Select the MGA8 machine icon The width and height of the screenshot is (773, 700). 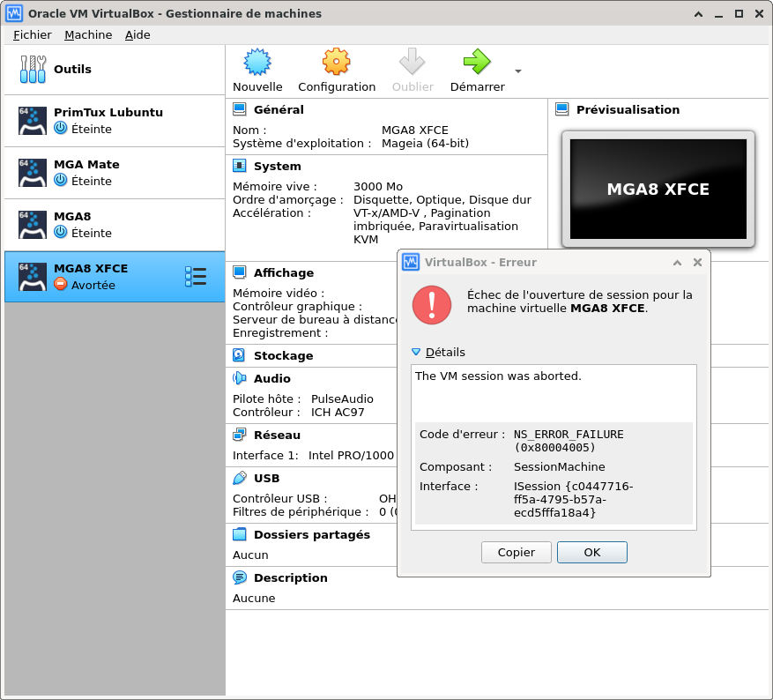[x=33, y=224]
